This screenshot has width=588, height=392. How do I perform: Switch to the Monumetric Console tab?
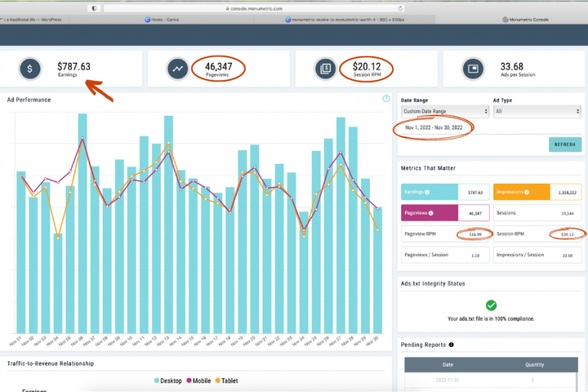(525, 19)
